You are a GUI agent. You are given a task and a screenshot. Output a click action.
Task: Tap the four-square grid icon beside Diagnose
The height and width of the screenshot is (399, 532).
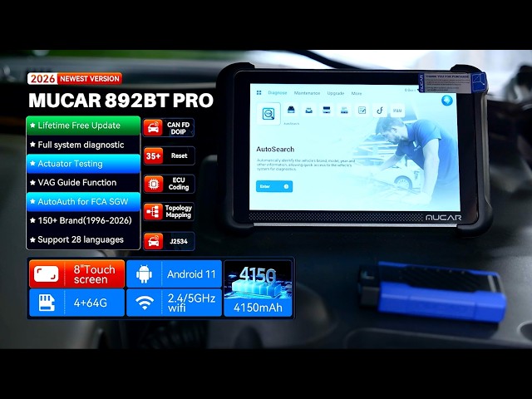pyautogui.click(x=259, y=92)
